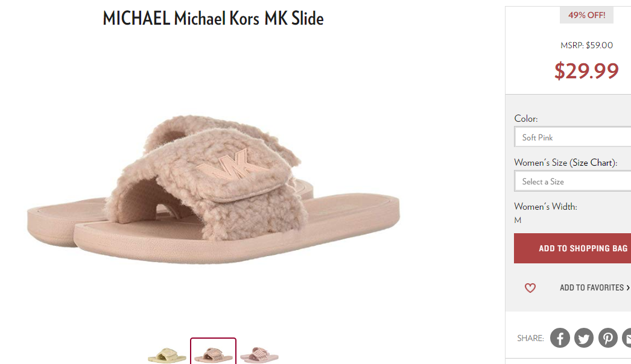Open the Color dropdown showing Soft Pink
The width and height of the screenshot is (631, 364).
pos(572,137)
